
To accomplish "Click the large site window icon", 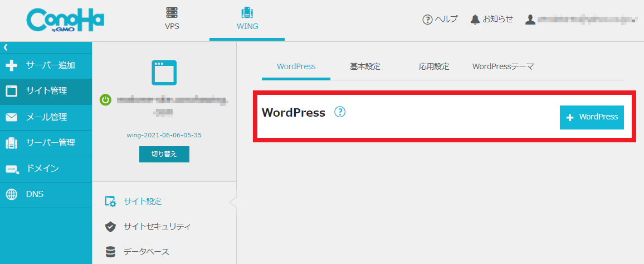I will coord(164,73).
